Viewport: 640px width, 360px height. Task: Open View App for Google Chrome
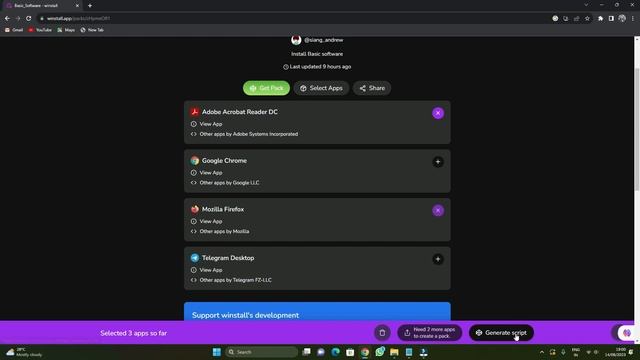[206, 173]
